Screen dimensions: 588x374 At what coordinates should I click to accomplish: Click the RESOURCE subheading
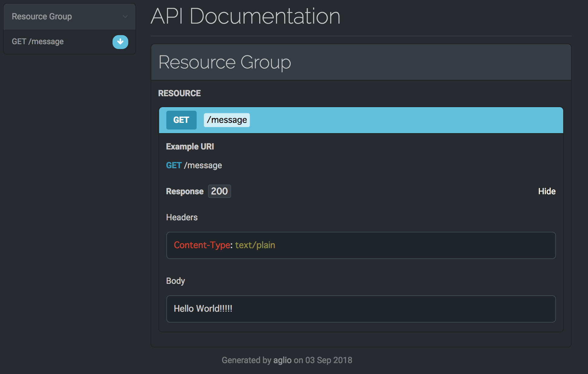pyautogui.click(x=179, y=93)
